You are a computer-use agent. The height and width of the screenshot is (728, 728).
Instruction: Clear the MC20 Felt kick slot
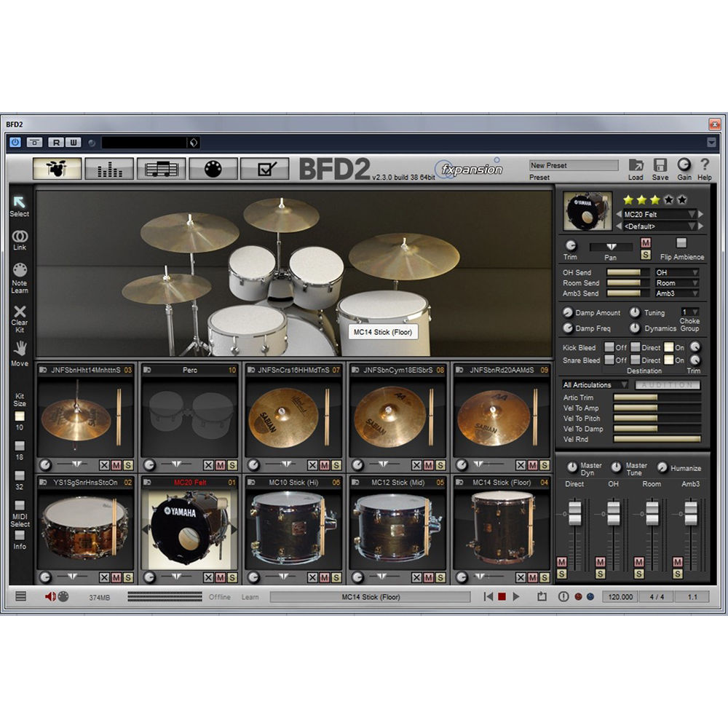(208, 577)
